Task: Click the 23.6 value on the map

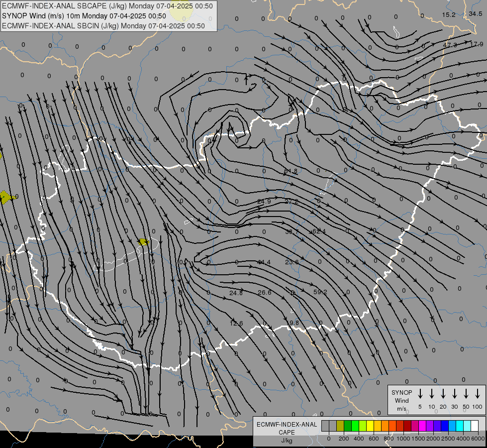Action: coord(292,262)
